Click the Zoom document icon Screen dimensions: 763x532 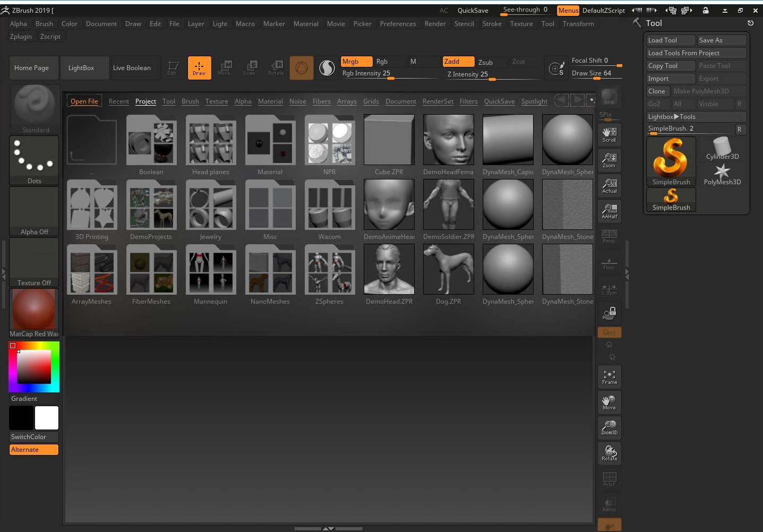click(609, 160)
